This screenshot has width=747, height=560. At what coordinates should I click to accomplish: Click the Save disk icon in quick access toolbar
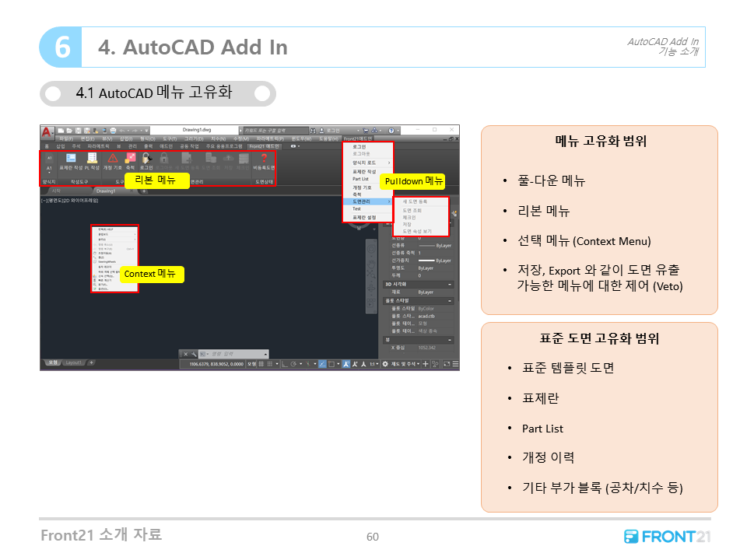[78, 131]
